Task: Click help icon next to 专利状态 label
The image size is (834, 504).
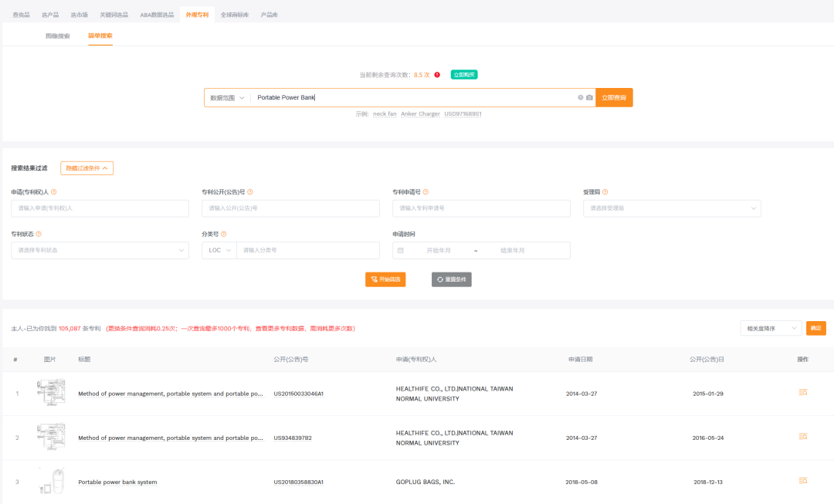Action: coord(39,234)
